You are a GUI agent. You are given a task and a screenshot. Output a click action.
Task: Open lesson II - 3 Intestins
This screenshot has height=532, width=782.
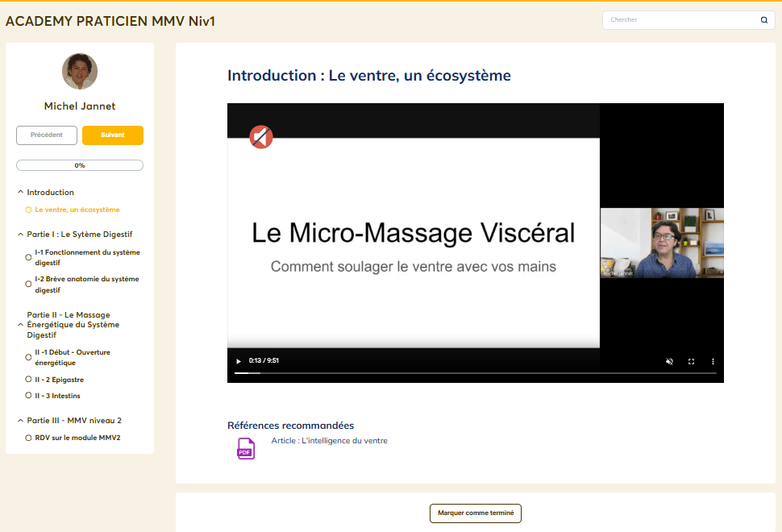(x=57, y=396)
